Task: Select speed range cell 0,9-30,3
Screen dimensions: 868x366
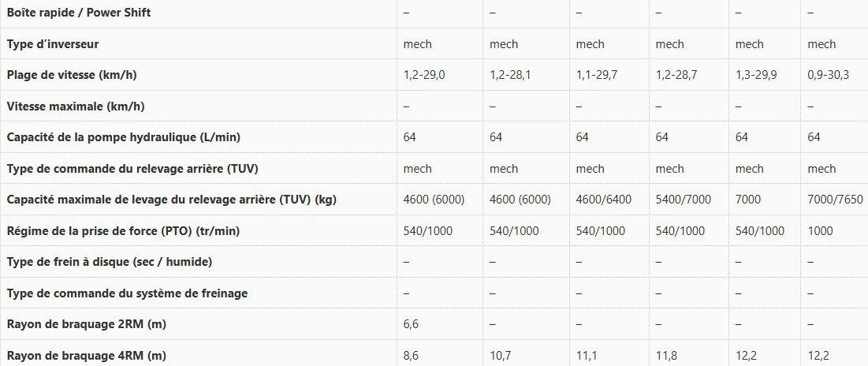Action: click(828, 75)
